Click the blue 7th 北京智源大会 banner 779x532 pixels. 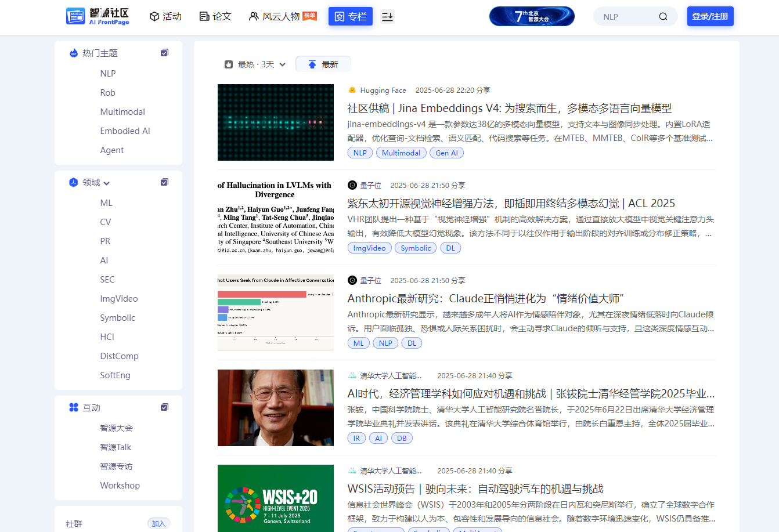click(531, 16)
